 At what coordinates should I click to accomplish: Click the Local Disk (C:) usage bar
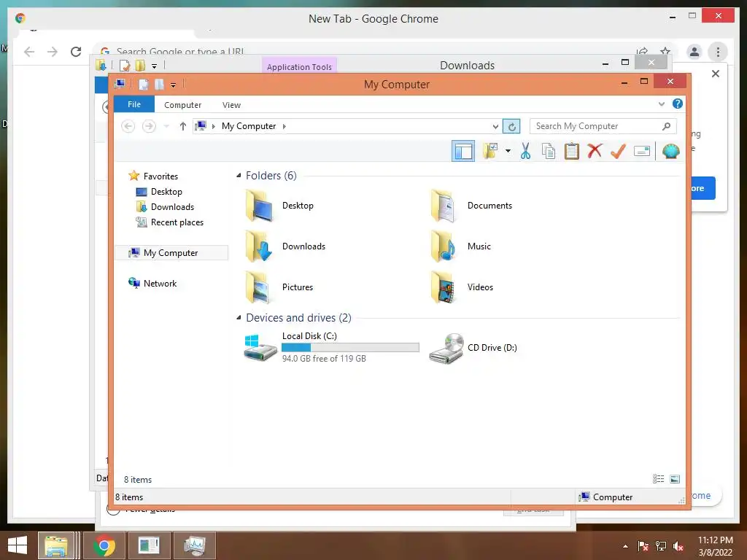(350, 348)
